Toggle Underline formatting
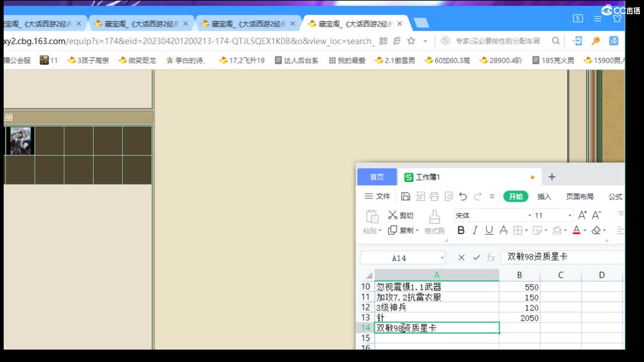The height and width of the screenshot is (362, 644). coord(489,230)
